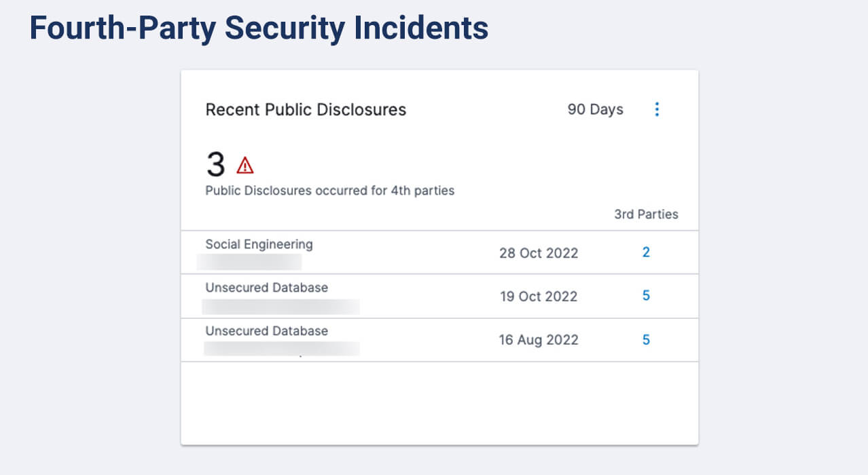Open the Unsecured Database entry from 19 Oct
This screenshot has width=868, height=475.
click(x=266, y=288)
